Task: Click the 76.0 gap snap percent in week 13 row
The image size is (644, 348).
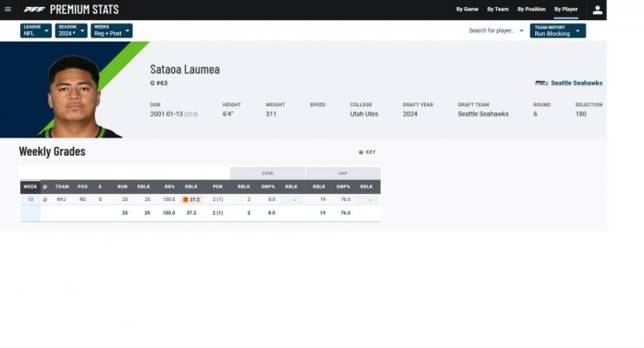Action: tap(345, 199)
